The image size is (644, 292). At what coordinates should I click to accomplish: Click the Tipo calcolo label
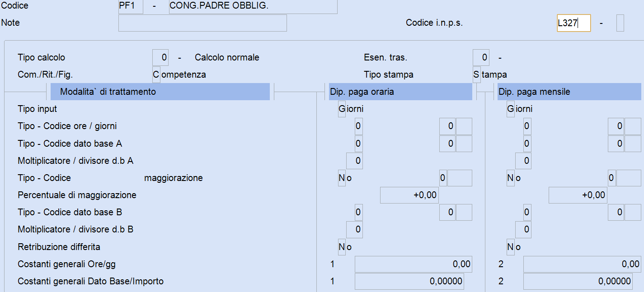coord(42,57)
